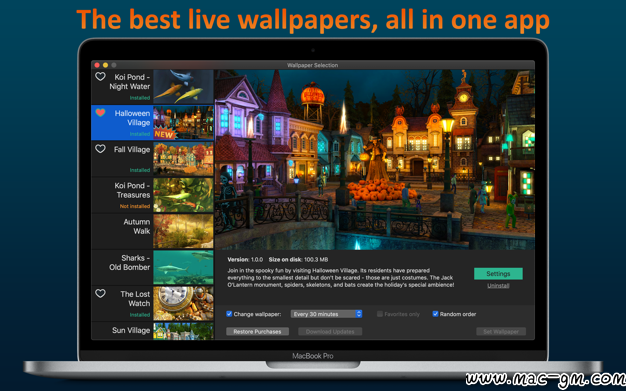This screenshot has height=391, width=626.
Task: Click the heart icon next to Fall Village
Action: 100,149
